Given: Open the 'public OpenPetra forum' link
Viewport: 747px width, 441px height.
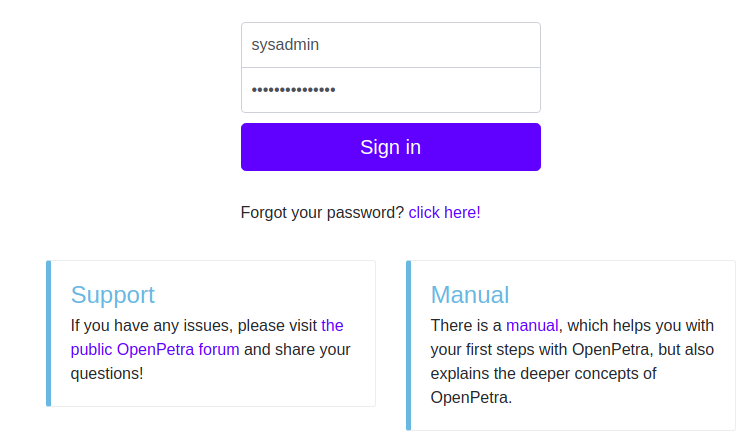Looking at the screenshot, I should click(155, 350).
